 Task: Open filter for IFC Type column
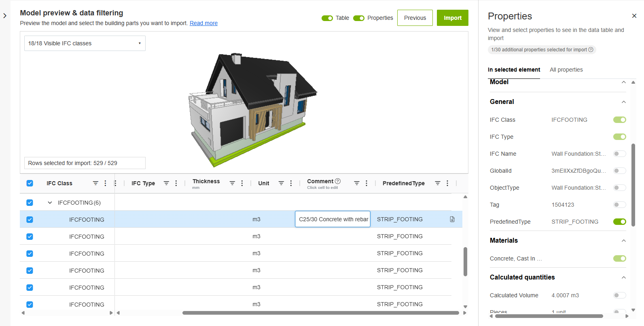click(x=166, y=183)
